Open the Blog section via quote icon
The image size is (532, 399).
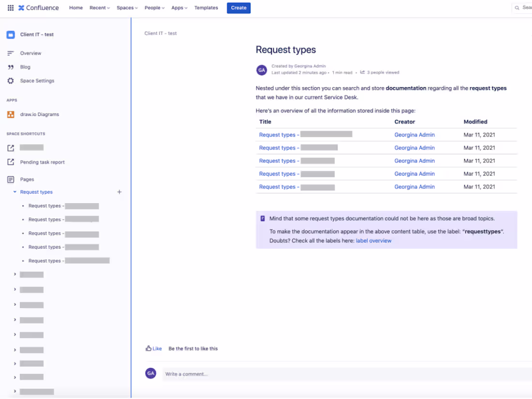11,67
